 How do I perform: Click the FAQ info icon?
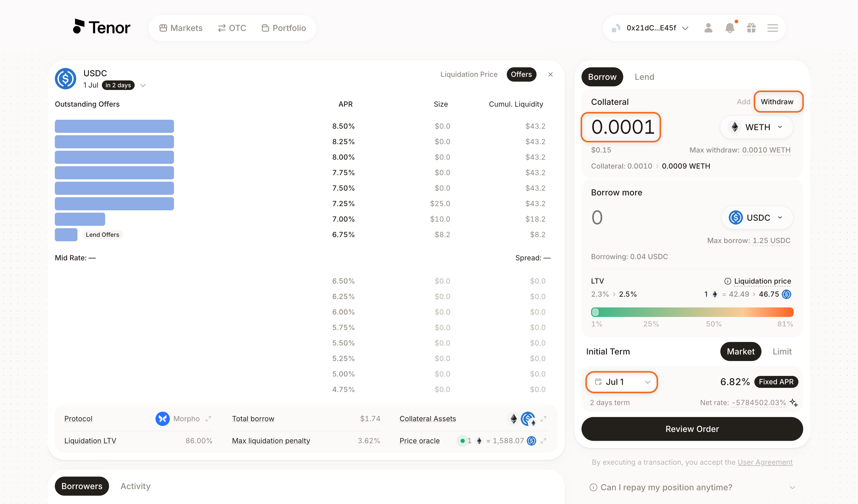pos(593,487)
